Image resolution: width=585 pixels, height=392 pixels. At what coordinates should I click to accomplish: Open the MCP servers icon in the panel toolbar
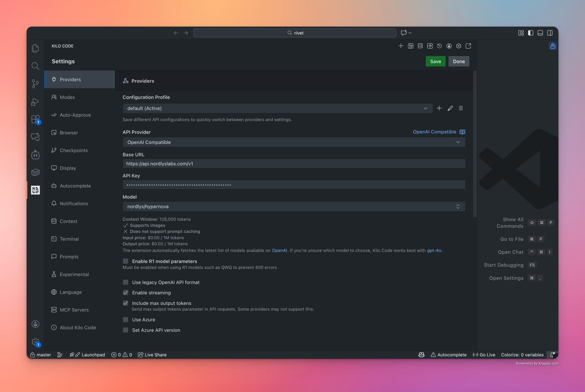420,46
